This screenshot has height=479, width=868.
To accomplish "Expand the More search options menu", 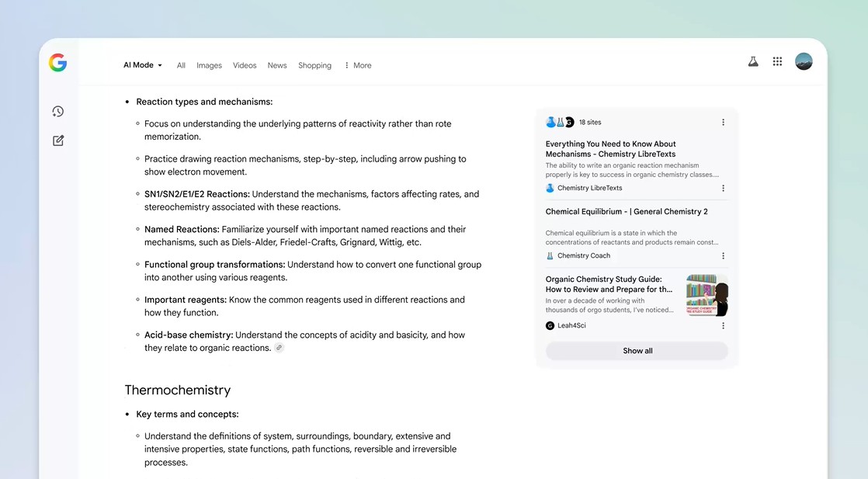I will 358,65.
